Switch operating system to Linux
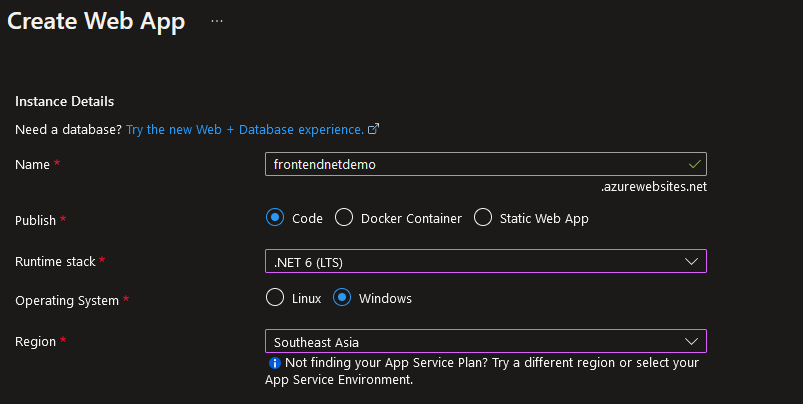The image size is (803, 404). (x=275, y=297)
